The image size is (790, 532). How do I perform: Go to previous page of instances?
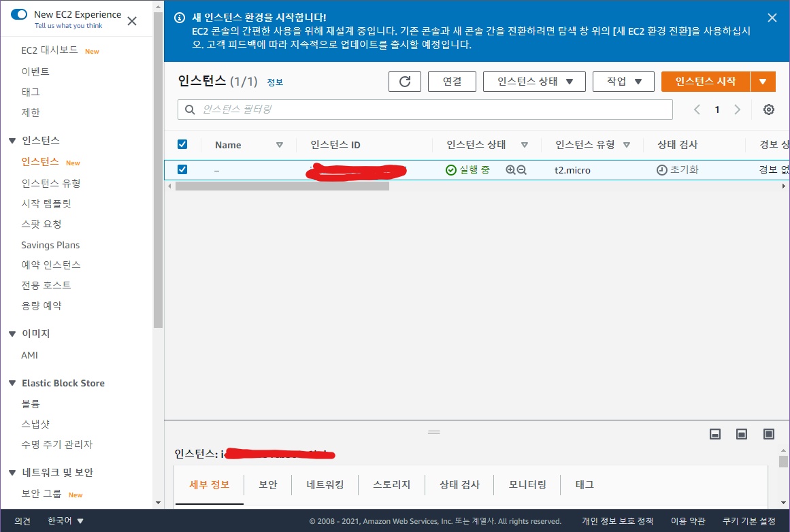point(697,110)
